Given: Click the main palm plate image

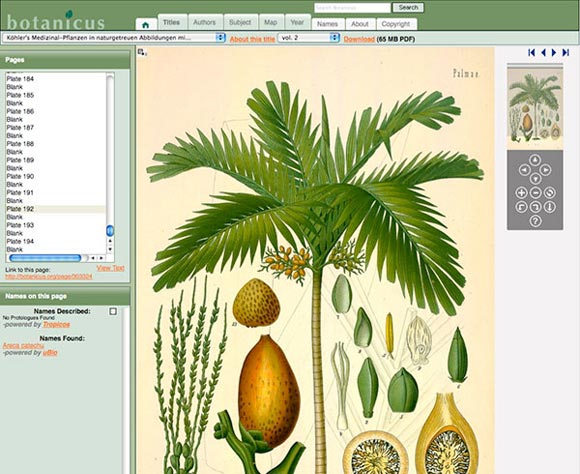Looking at the screenshot, I should pos(315,260).
